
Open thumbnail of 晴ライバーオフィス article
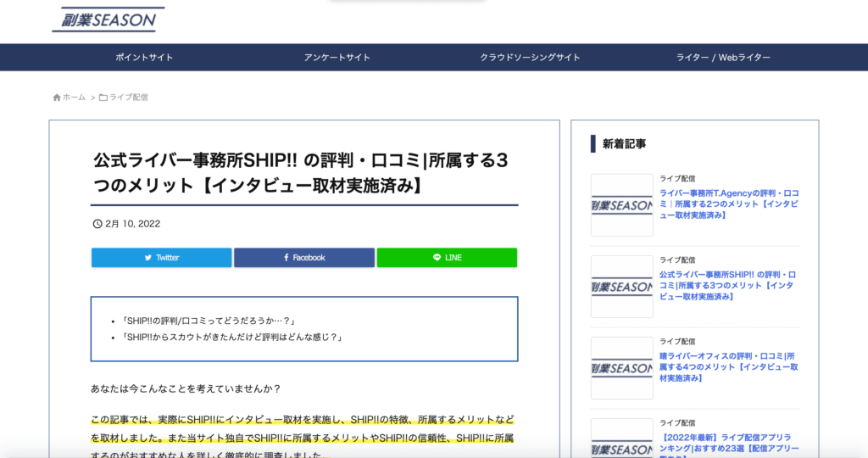[621, 368]
